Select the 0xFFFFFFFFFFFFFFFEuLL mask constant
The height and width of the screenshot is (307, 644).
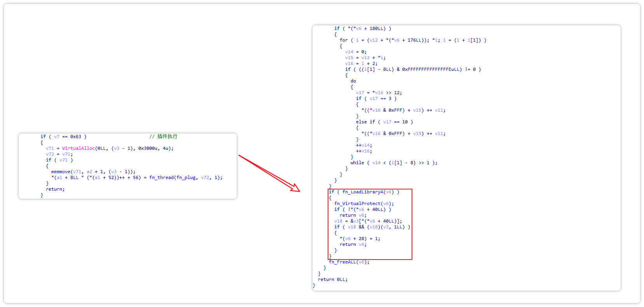pyautogui.click(x=432, y=69)
